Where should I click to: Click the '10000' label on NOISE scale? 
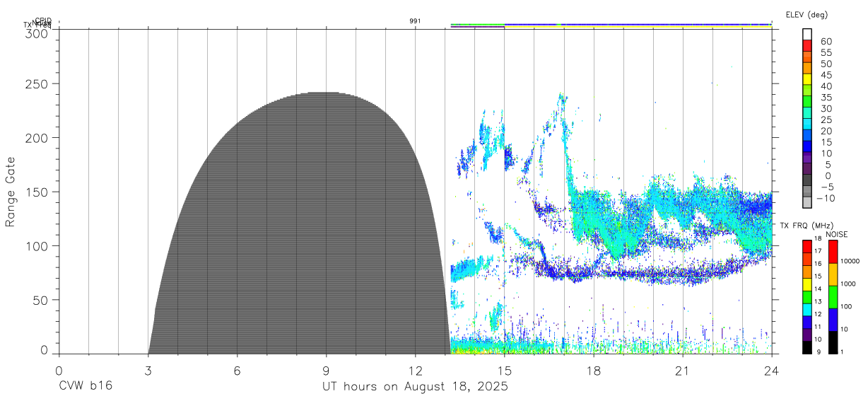[851, 261]
